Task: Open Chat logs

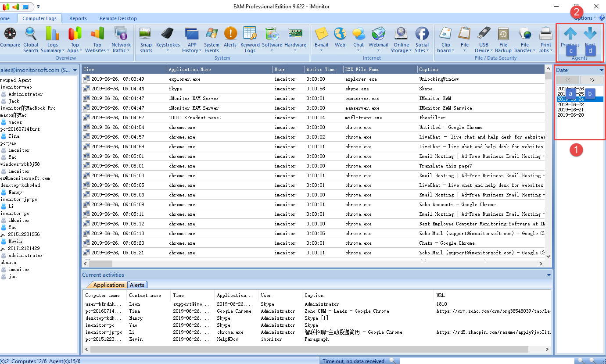Action: click(x=359, y=39)
